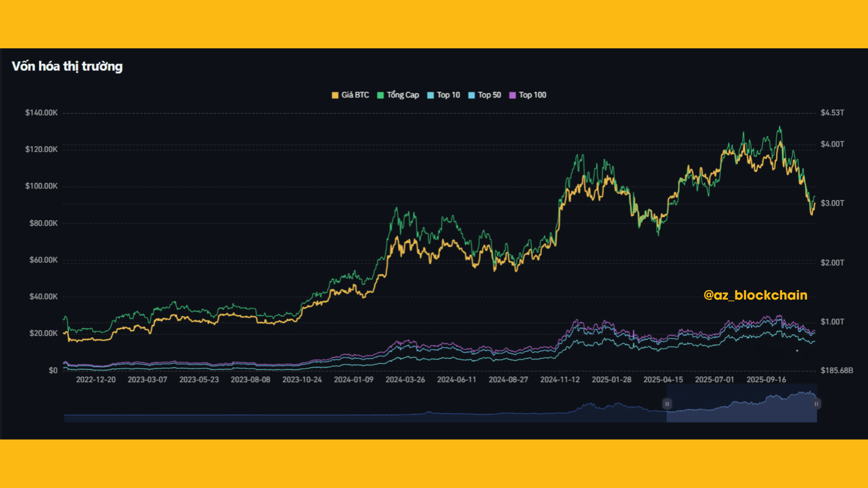Screen dimensions: 868x488
Task: Click the green Tổng Cap square swatch
Action: 380,95
